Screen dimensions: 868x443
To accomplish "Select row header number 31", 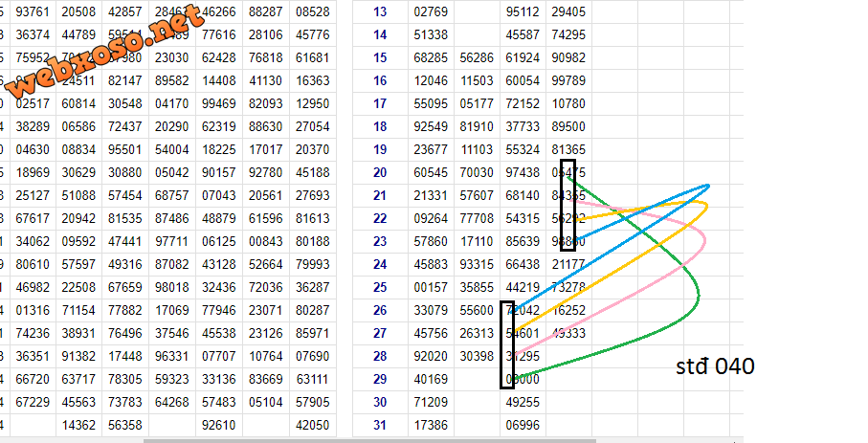I will [x=379, y=423].
